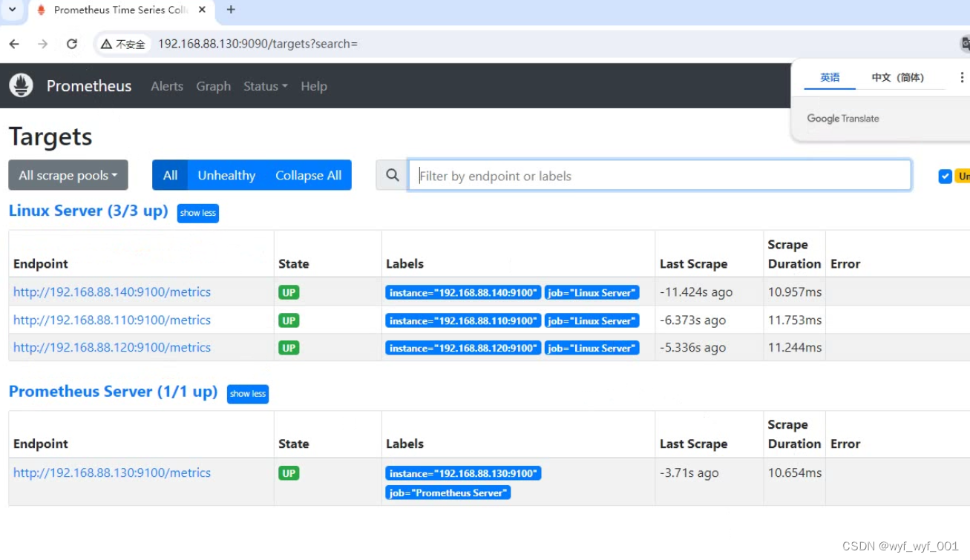
Task: Open Google Translate options three-dot menu
Action: [x=962, y=77]
